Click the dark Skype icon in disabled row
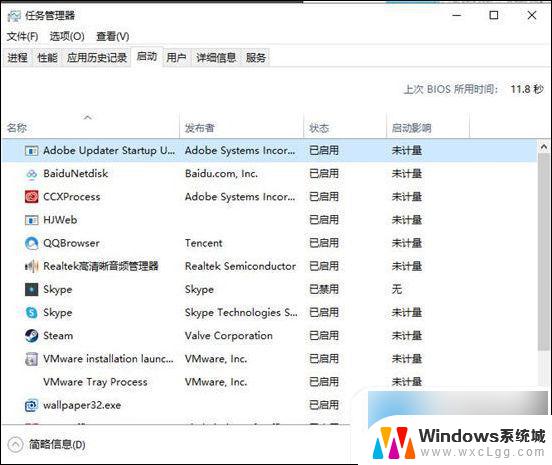 (x=31, y=289)
